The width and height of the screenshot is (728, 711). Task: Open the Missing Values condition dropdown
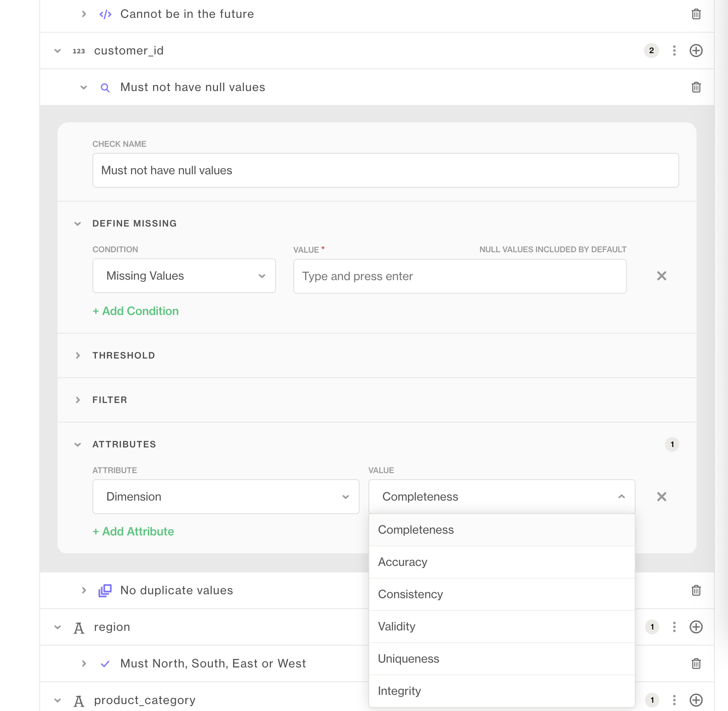tap(184, 276)
